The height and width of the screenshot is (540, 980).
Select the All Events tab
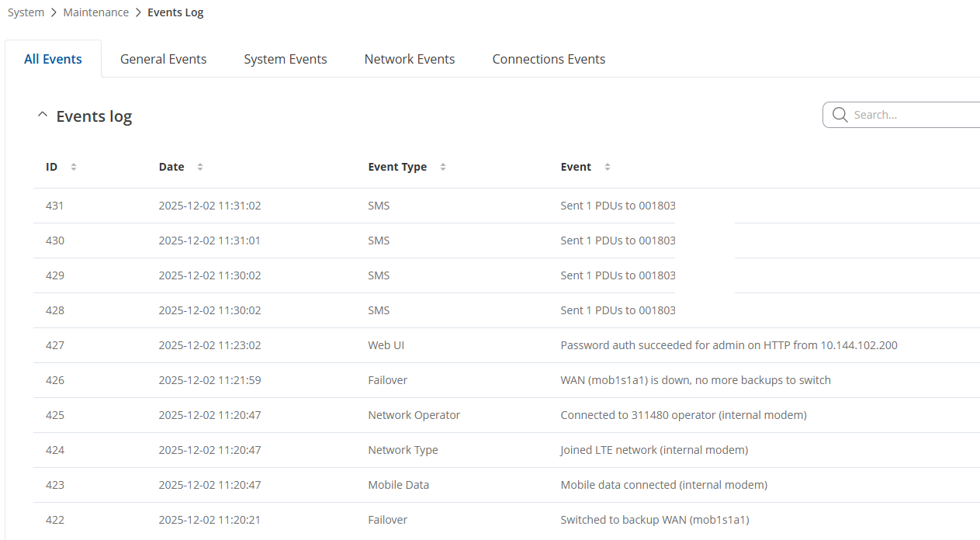[53, 59]
